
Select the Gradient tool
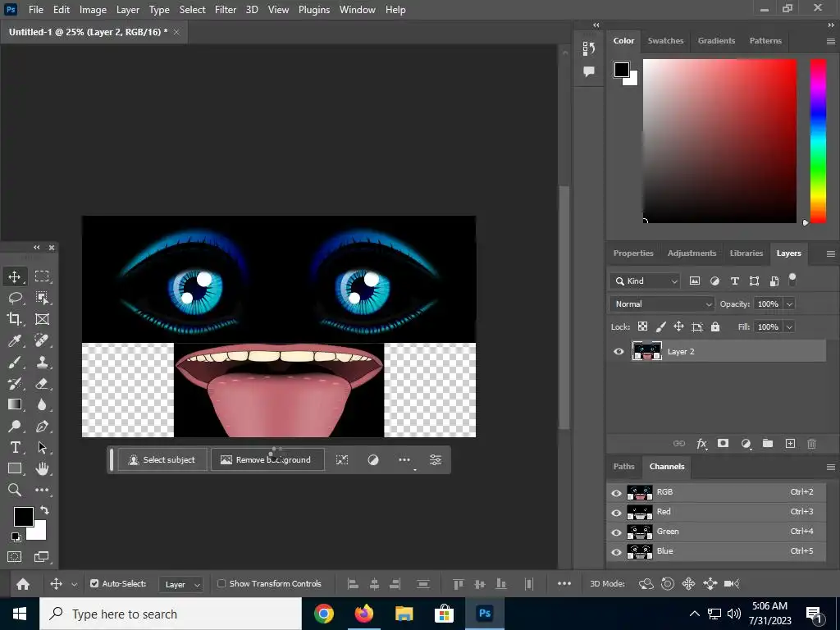click(x=15, y=404)
